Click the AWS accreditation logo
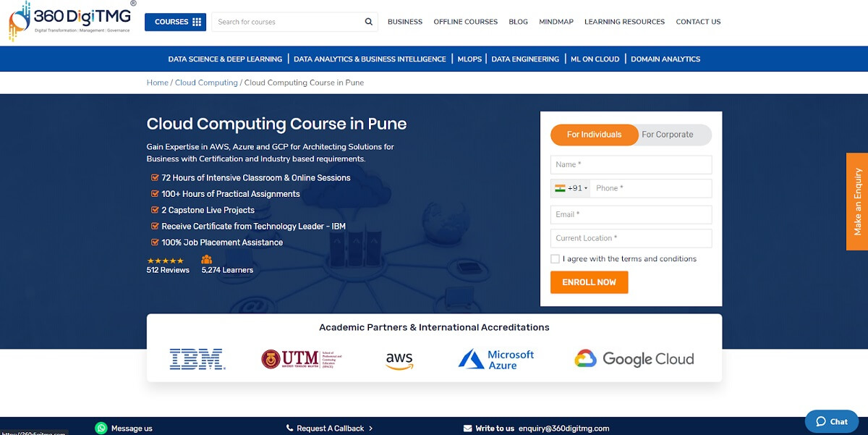 (399, 360)
